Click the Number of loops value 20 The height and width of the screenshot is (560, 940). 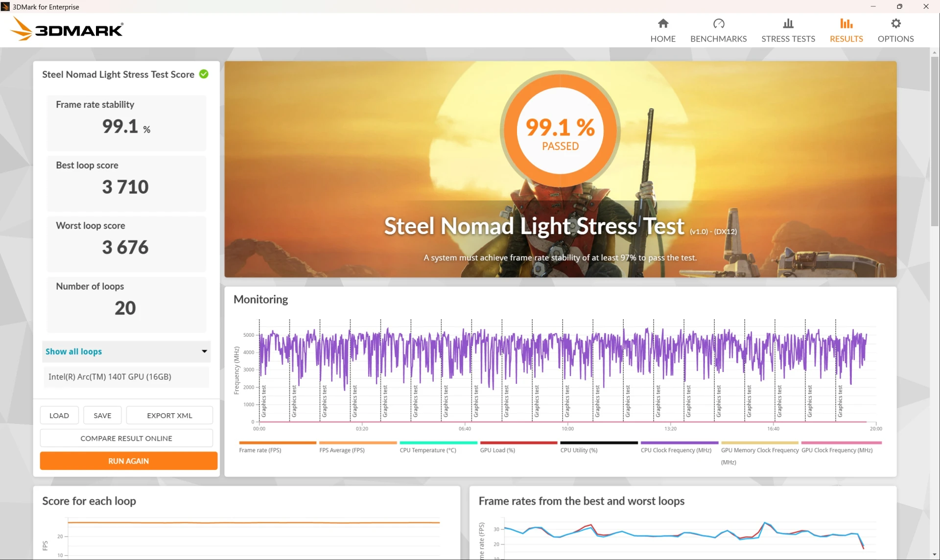125,308
